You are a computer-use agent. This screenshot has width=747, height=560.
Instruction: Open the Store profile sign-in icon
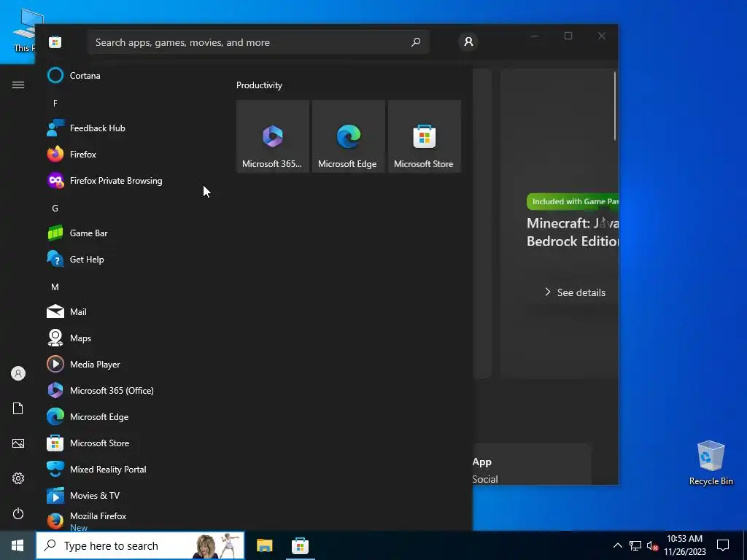click(468, 42)
